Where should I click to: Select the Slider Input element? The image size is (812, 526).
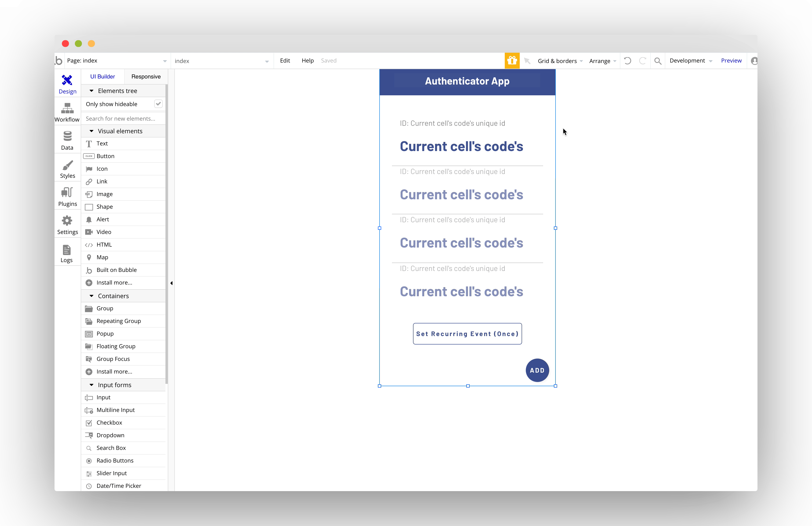123,473
